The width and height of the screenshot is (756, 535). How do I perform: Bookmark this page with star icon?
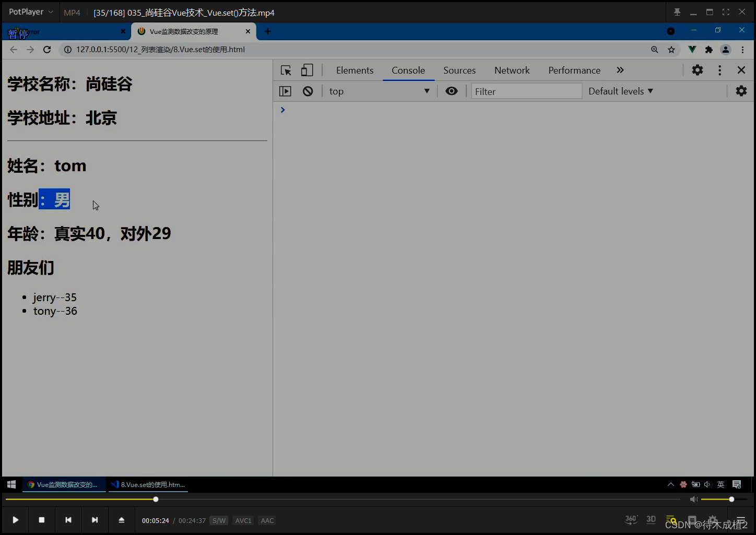tap(671, 50)
